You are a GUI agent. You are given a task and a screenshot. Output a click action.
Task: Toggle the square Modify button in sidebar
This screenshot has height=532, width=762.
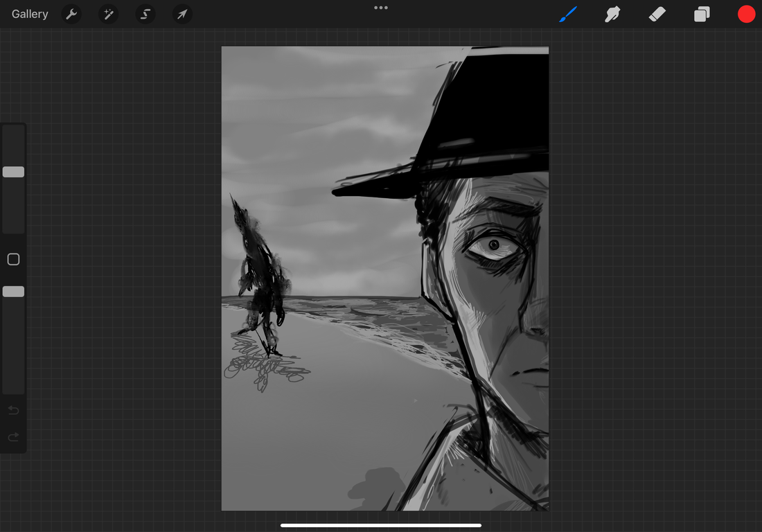[13, 259]
